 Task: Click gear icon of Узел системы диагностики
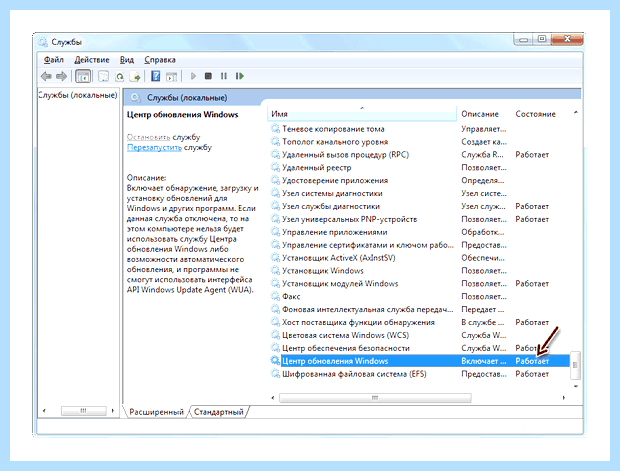275,193
